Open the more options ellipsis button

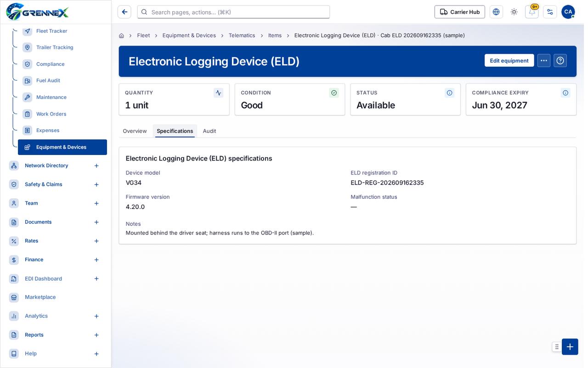click(544, 61)
